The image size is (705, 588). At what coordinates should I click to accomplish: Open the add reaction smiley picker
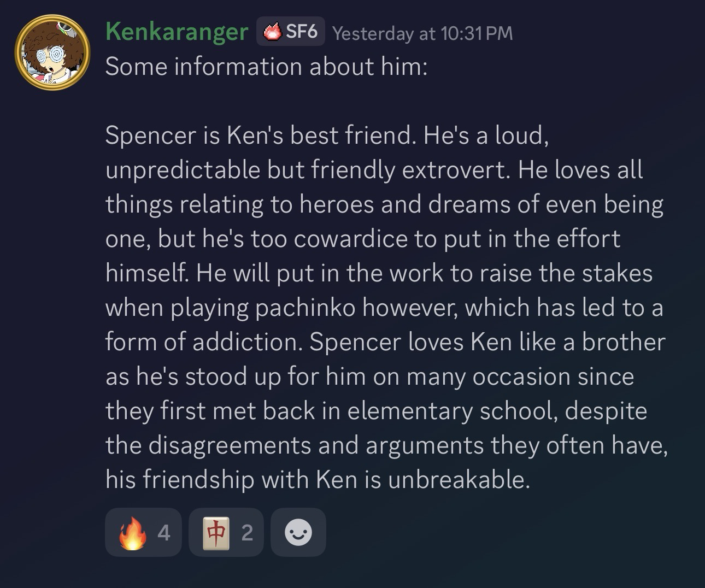click(x=298, y=532)
